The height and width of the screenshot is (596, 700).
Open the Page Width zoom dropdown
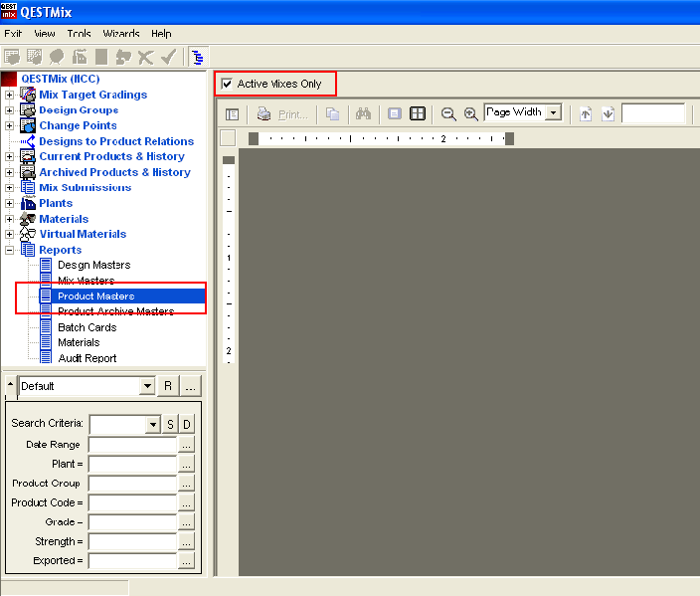[x=554, y=112]
